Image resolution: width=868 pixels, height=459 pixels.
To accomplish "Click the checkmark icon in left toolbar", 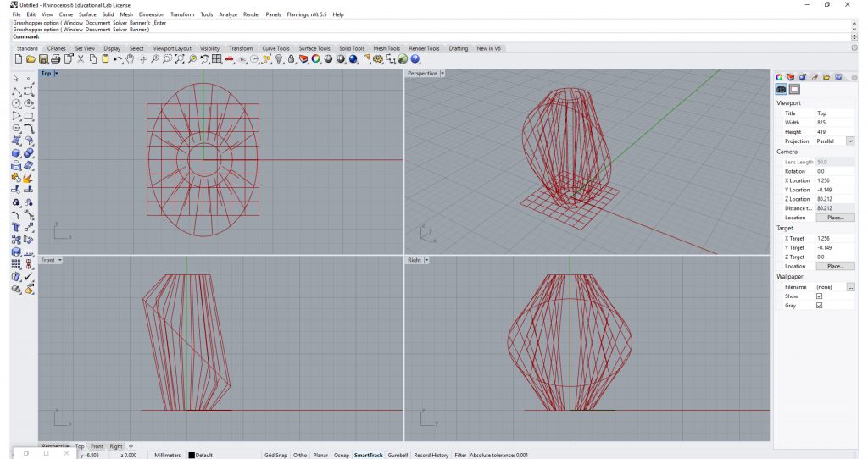I will 28,277.
